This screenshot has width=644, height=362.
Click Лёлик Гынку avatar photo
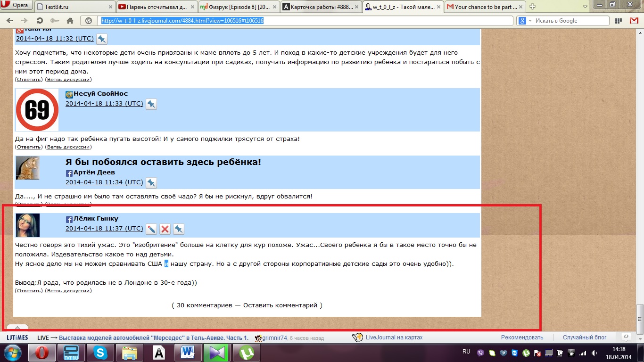coord(28,225)
